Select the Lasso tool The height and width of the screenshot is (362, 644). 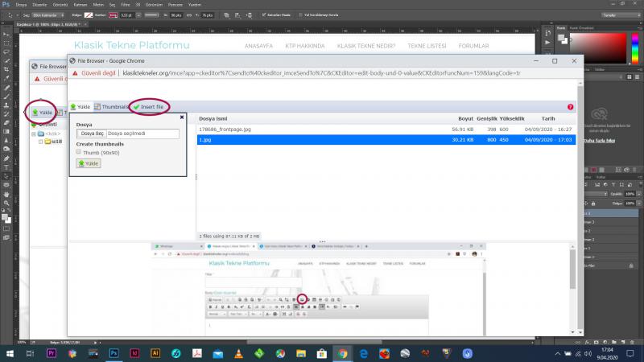pyautogui.click(x=6, y=52)
